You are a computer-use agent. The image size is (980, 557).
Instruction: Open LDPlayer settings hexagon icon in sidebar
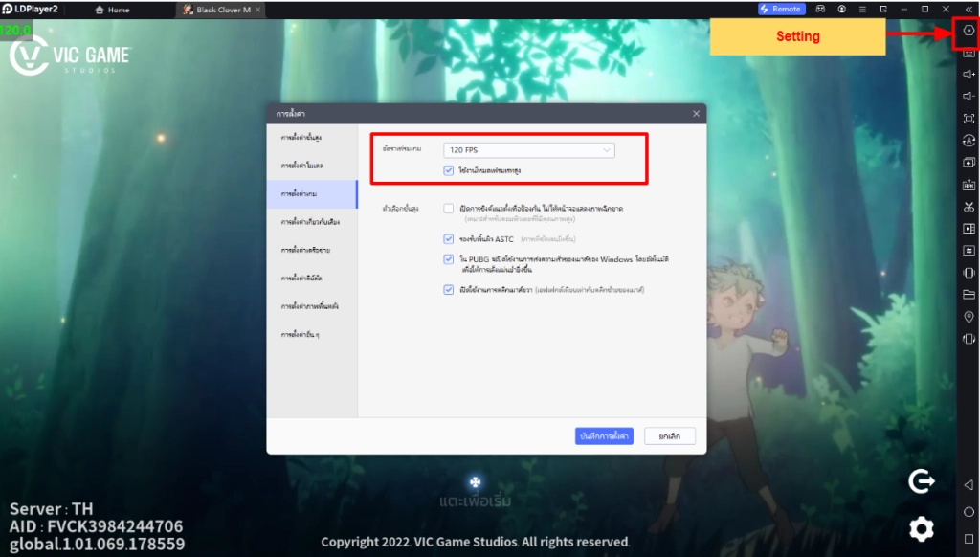(x=969, y=31)
